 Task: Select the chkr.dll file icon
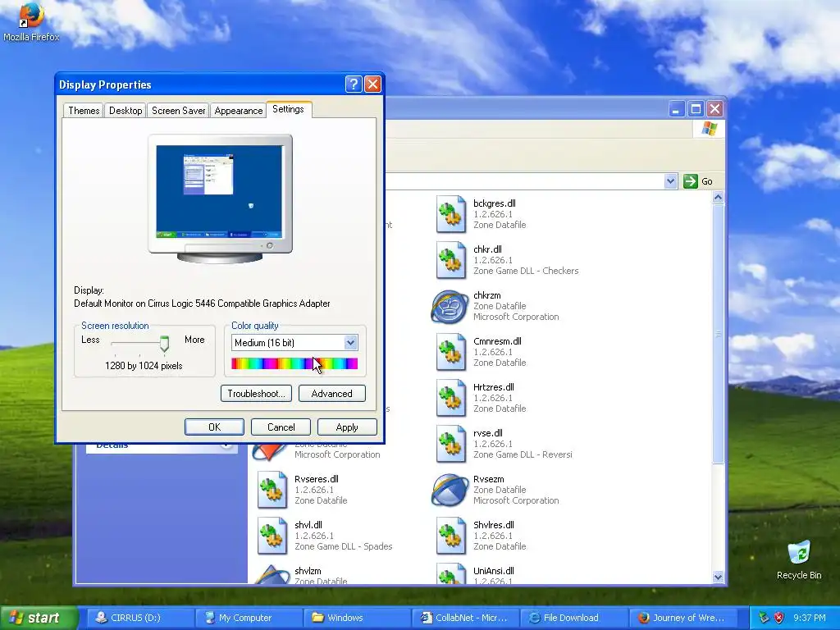coord(450,260)
